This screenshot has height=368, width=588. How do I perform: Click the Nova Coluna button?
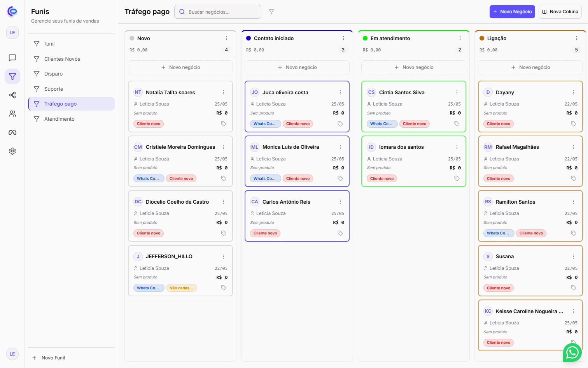[x=560, y=12]
